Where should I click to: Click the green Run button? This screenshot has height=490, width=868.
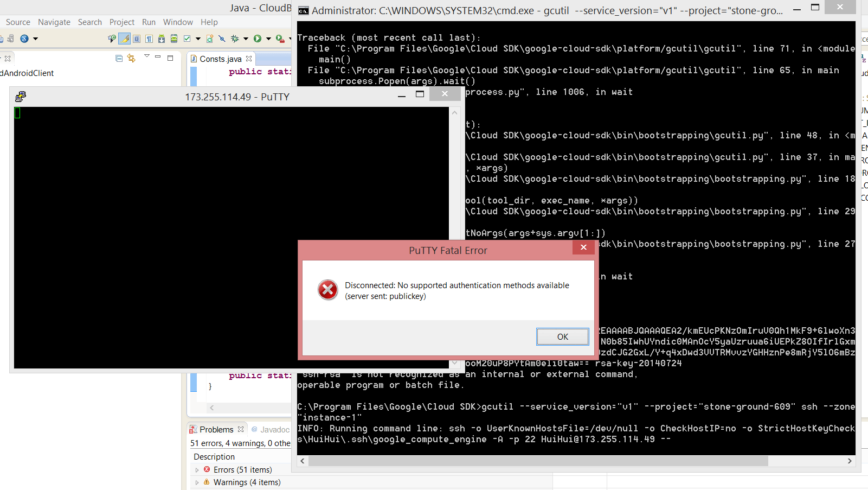pyautogui.click(x=258, y=39)
